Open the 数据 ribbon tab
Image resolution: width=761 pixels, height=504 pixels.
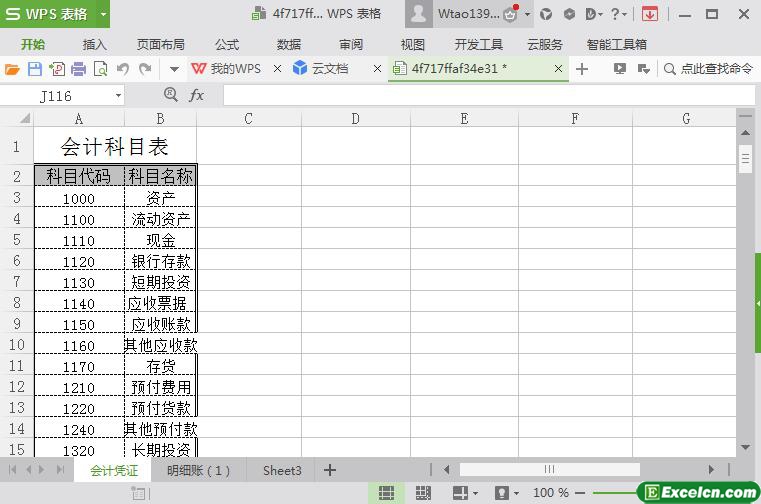click(289, 45)
